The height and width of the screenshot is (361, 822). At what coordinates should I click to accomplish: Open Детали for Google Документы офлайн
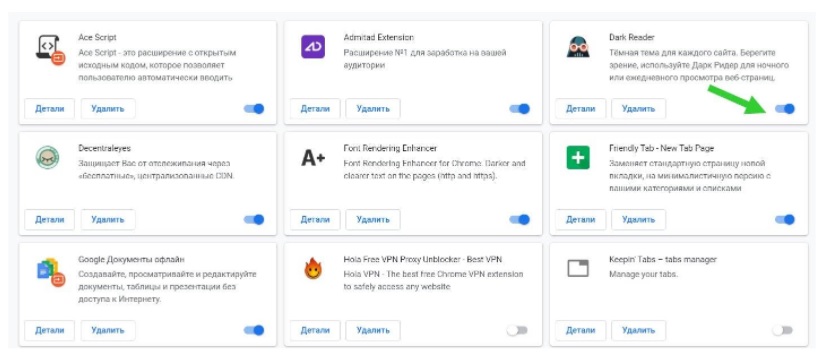coord(50,330)
